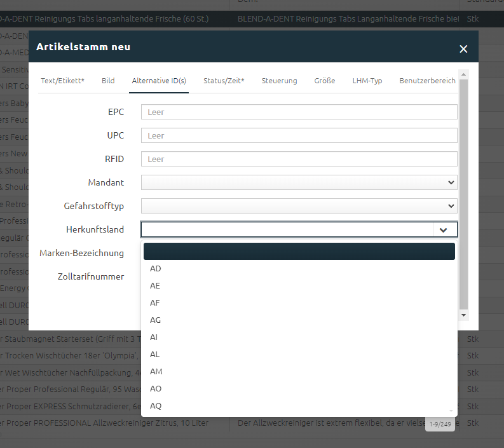Switch to the Größe tab
504x448 pixels.
coord(325,81)
